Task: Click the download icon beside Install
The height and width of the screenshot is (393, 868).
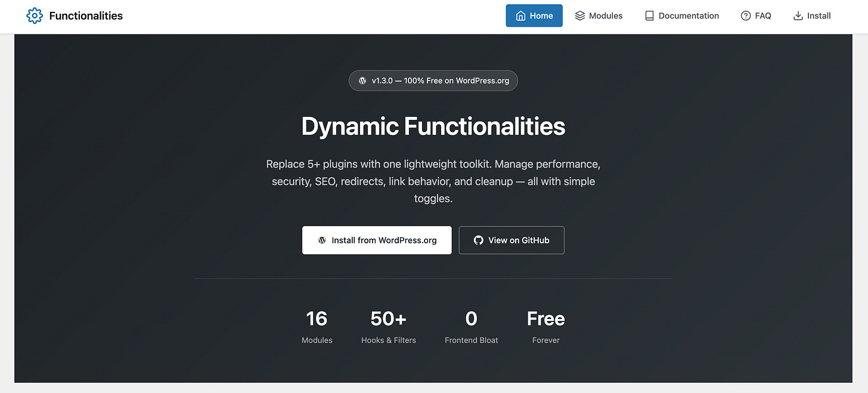Action: (x=798, y=16)
